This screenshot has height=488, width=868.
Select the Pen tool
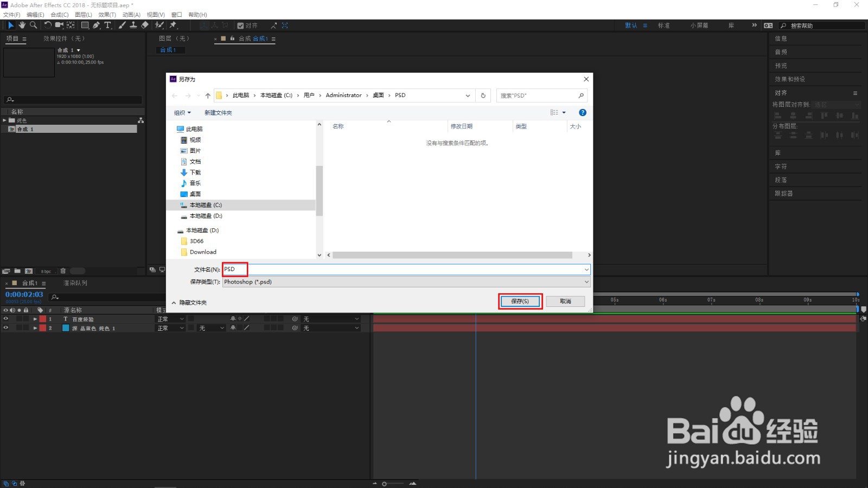point(96,25)
